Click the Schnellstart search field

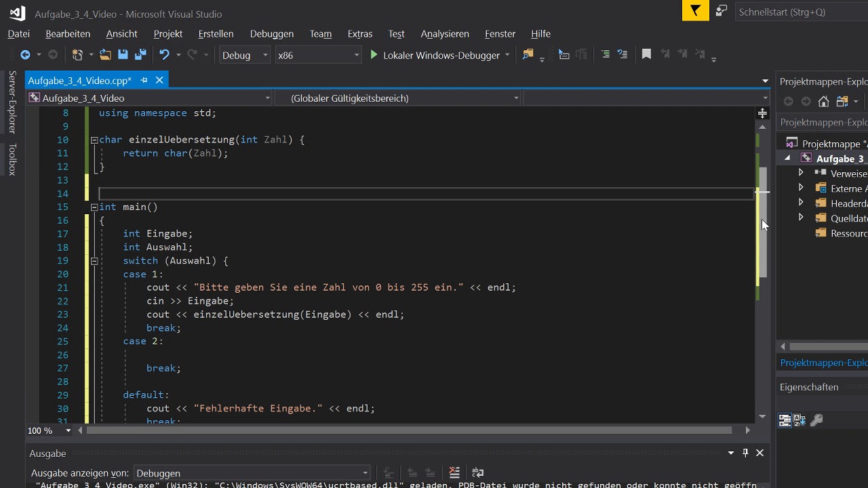(801, 12)
